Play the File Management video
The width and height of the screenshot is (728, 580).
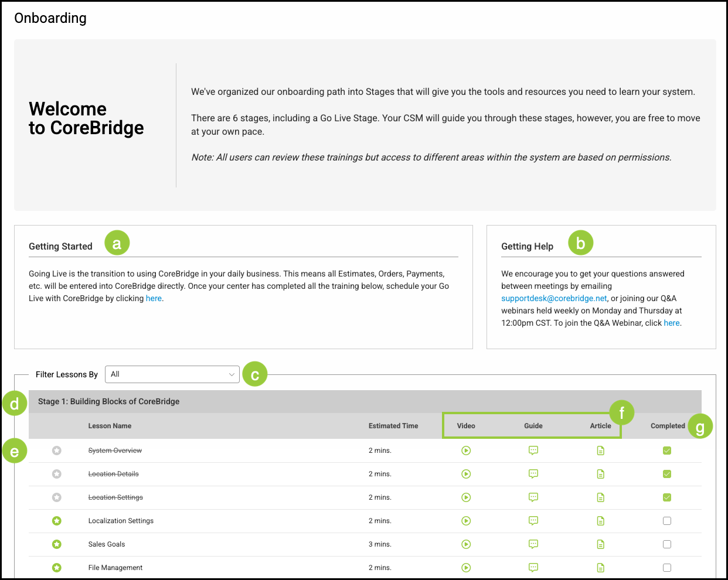[466, 568]
